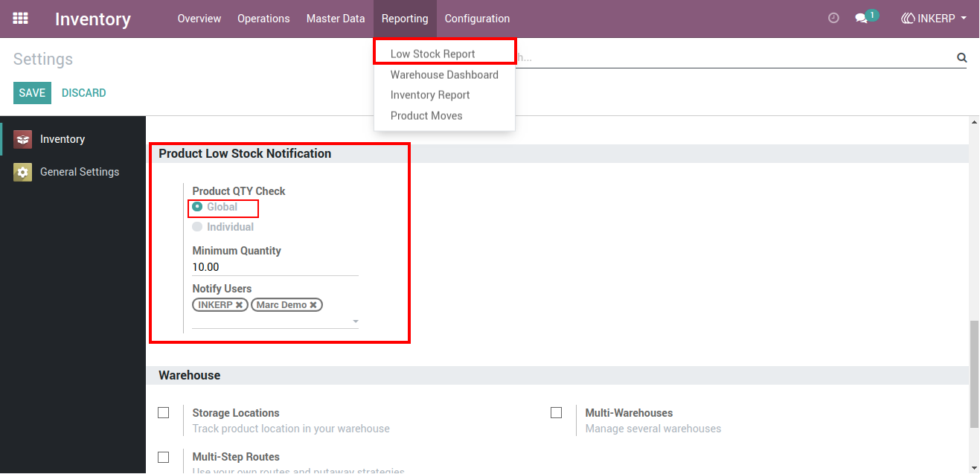This screenshot has width=980, height=474.
Task: Open the Overview menu
Action: 199,19
